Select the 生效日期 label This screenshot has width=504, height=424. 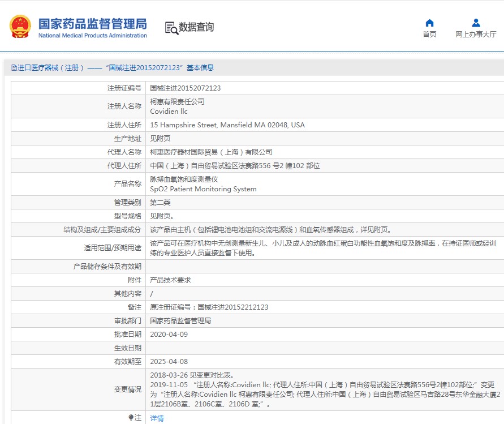coord(128,348)
